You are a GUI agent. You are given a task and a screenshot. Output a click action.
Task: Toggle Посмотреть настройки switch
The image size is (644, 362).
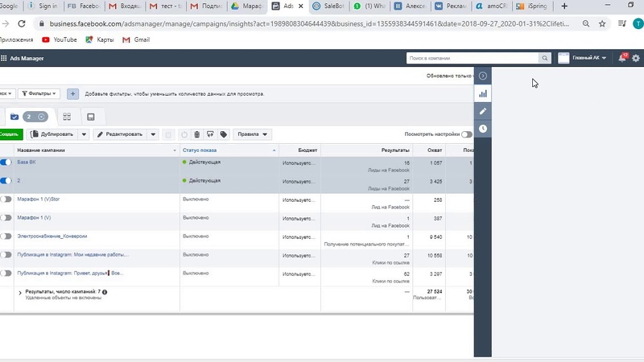pos(466,134)
